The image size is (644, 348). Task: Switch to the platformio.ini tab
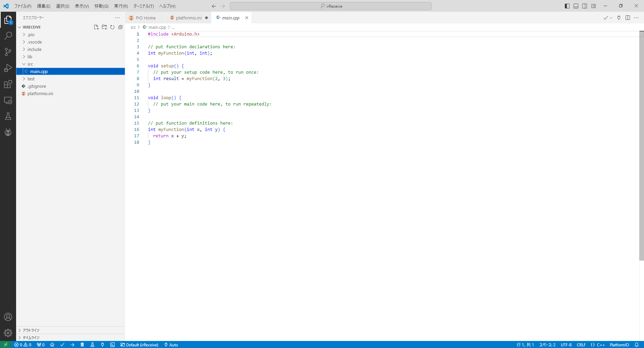[189, 18]
